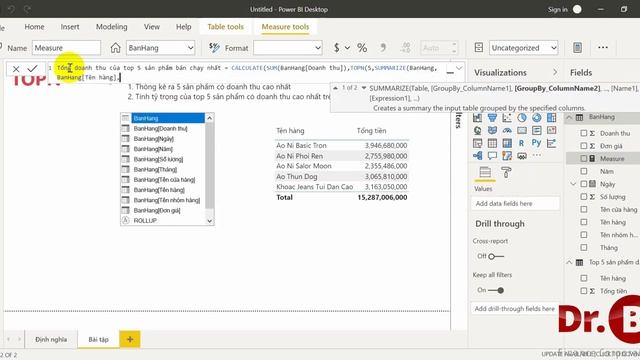Viewport: 640px width, 360px height.
Task: Check the Tên của hàng field
Action: 584,209
